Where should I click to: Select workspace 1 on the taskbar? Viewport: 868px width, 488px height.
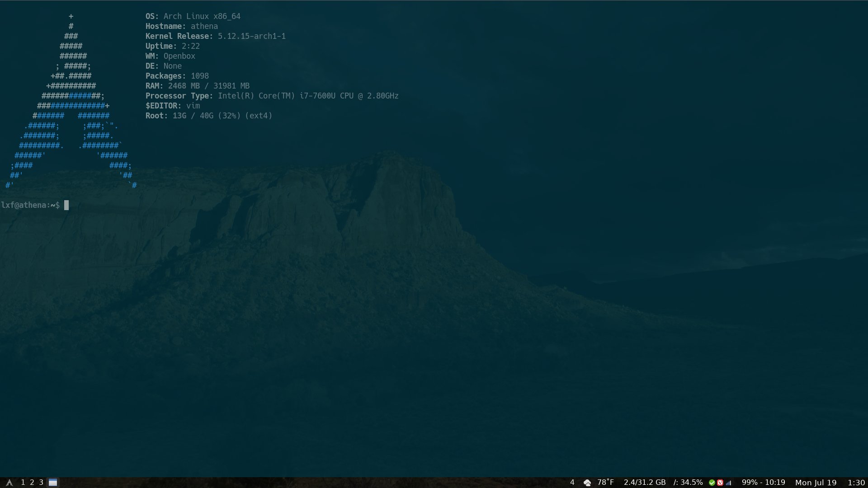(23, 482)
